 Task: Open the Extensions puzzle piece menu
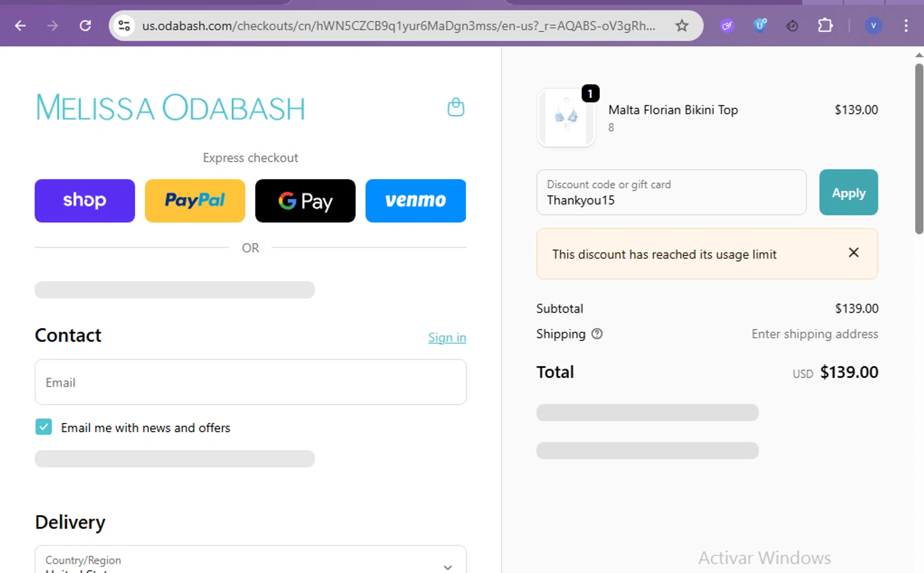[x=825, y=26]
